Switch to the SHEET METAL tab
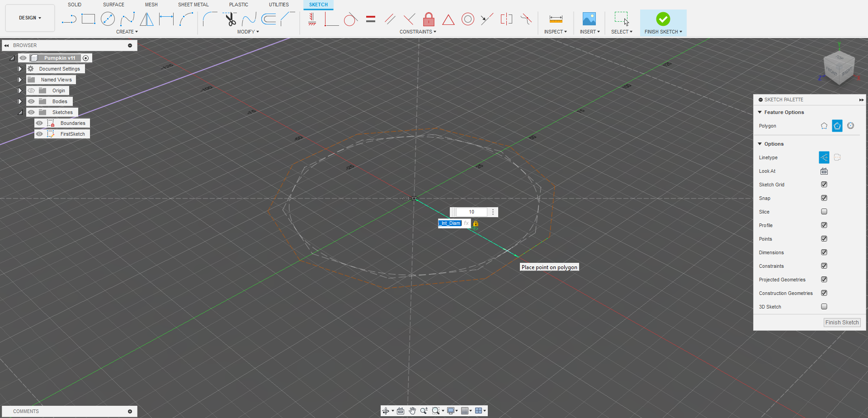This screenshot has width=868, height=418. (x=193, y=5)
